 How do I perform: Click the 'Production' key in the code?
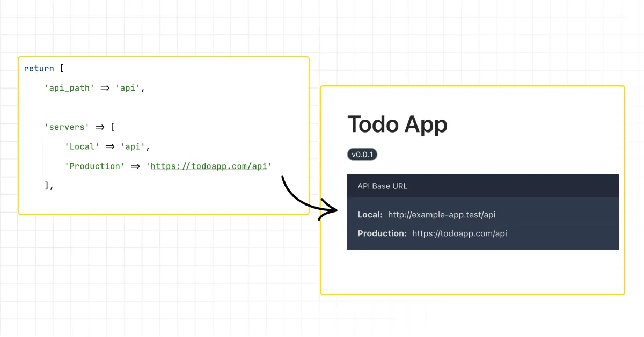95,166
